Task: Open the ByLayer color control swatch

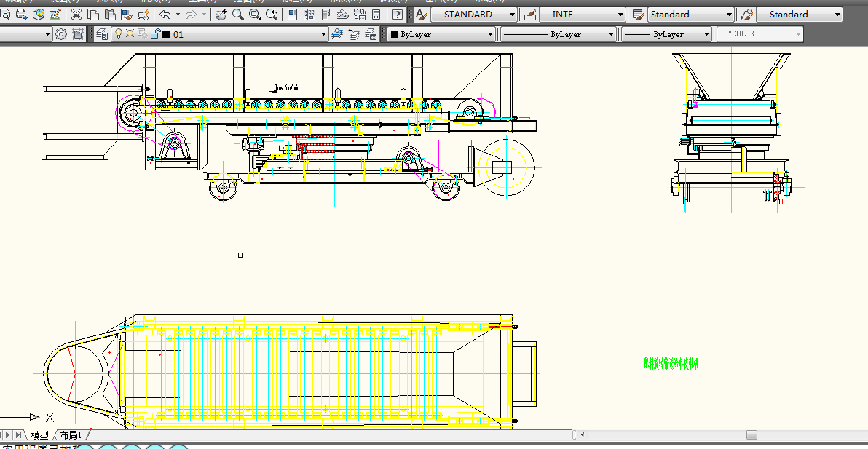Action: (x=394, y=34)
